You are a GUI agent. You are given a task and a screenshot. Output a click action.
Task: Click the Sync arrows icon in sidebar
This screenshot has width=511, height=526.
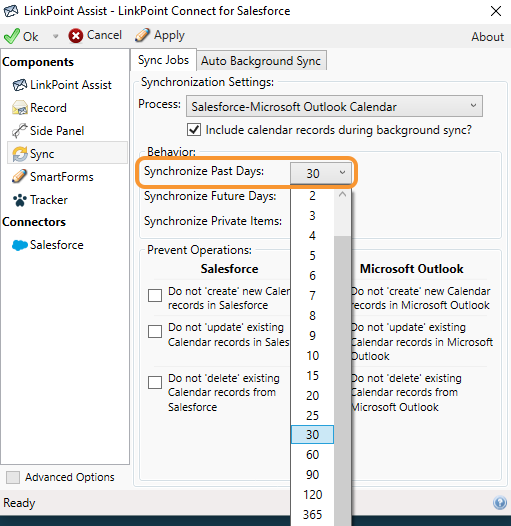pos(19,154)
